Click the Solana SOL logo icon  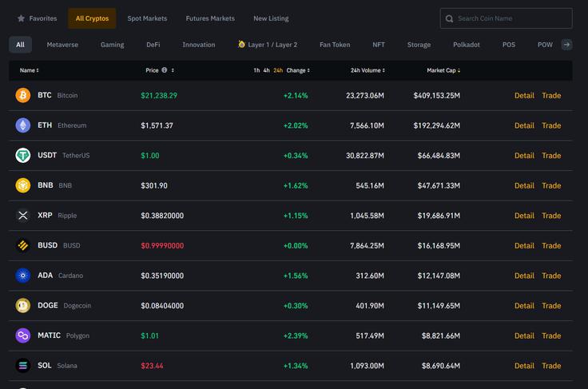click(x=23, y=365)
